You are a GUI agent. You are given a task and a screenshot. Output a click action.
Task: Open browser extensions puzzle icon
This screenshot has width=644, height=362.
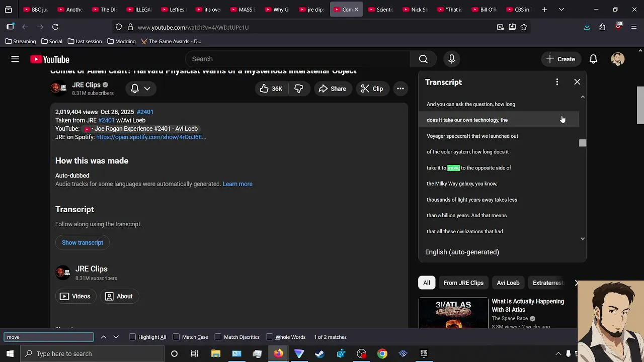[x=602, y=27]
